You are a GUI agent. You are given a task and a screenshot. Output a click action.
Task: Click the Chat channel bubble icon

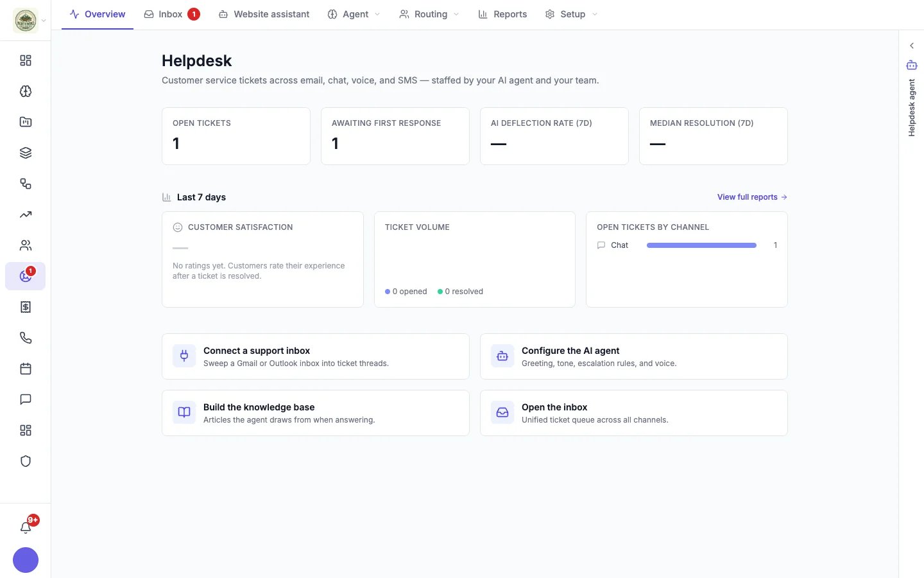[x=601, y=245]
